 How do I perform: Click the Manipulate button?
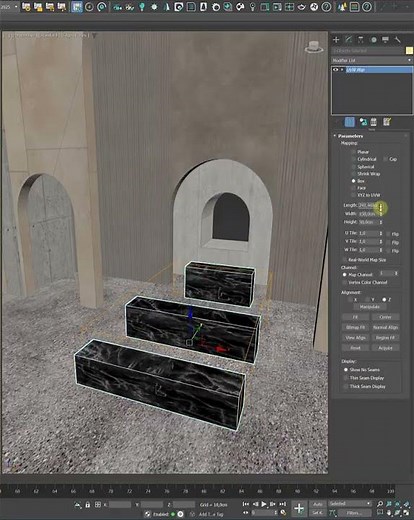370,307
